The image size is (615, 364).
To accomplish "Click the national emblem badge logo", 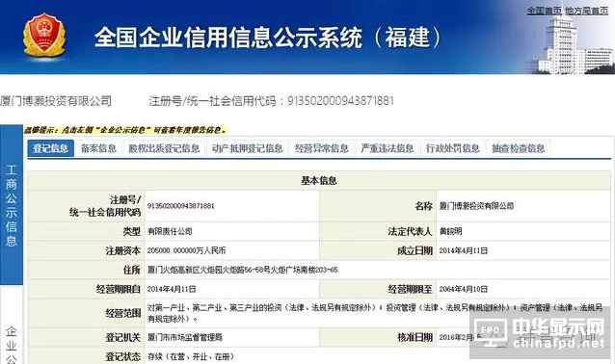I will pyautogui.click(x=44, y=36).
